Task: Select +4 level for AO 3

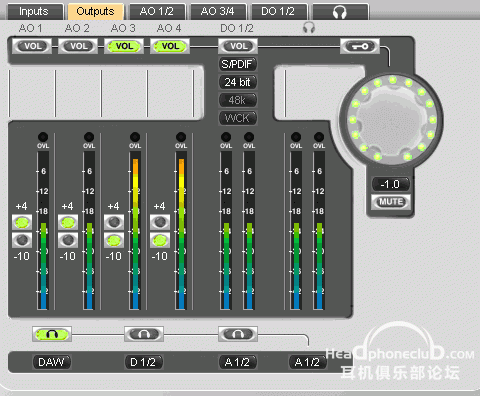Action: 114,222
